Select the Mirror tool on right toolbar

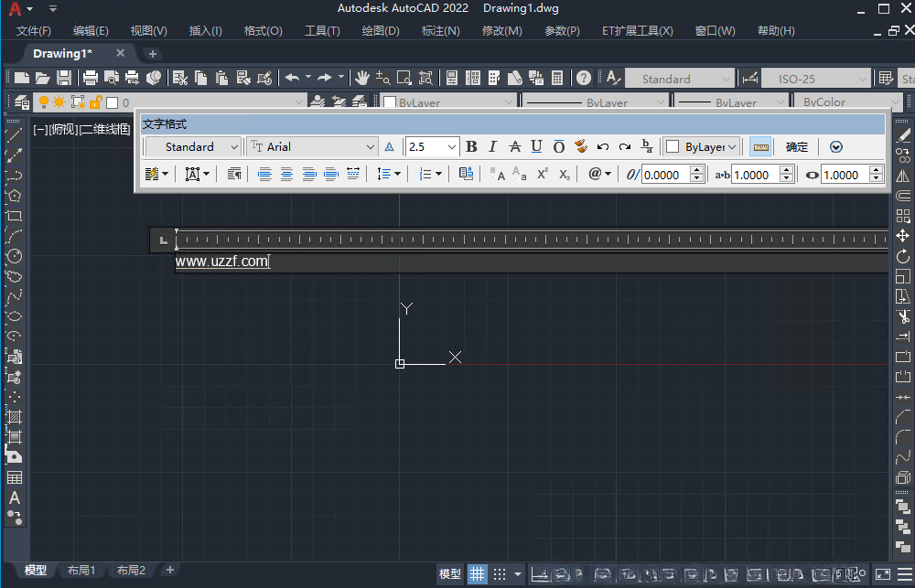tap(903, 176)
